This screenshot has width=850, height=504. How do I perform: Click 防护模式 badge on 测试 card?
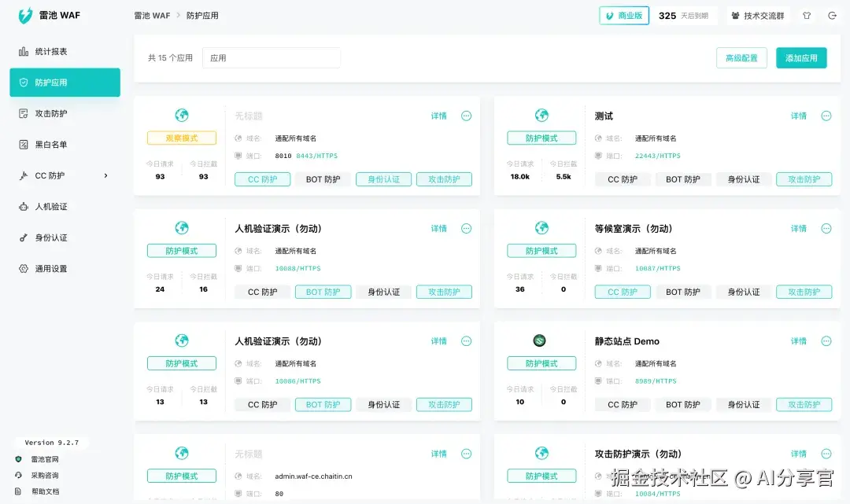point(541,138)
